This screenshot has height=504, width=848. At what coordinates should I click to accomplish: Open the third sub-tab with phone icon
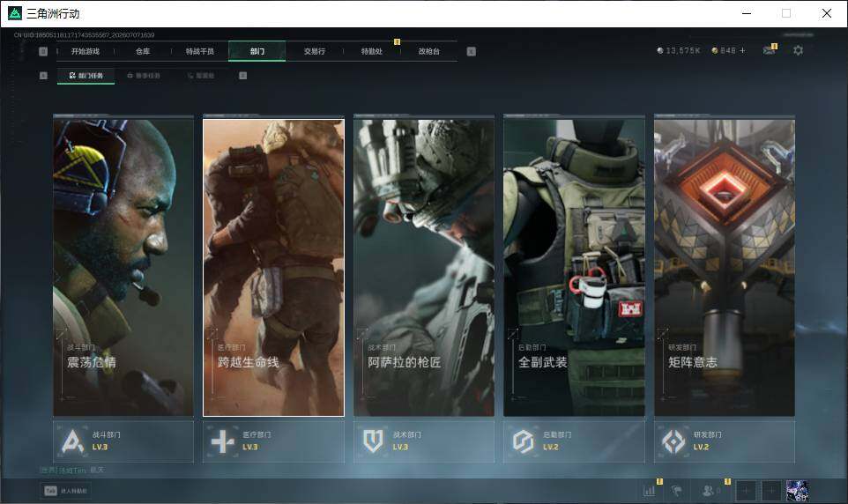tap(201, 76)
